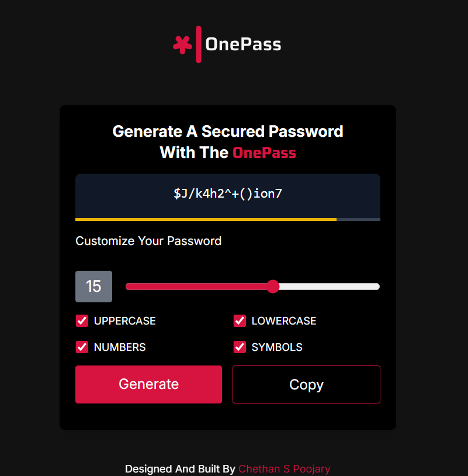Click the round length slider handle
Viewport: 468px width, 476px height.
(273, 287)
